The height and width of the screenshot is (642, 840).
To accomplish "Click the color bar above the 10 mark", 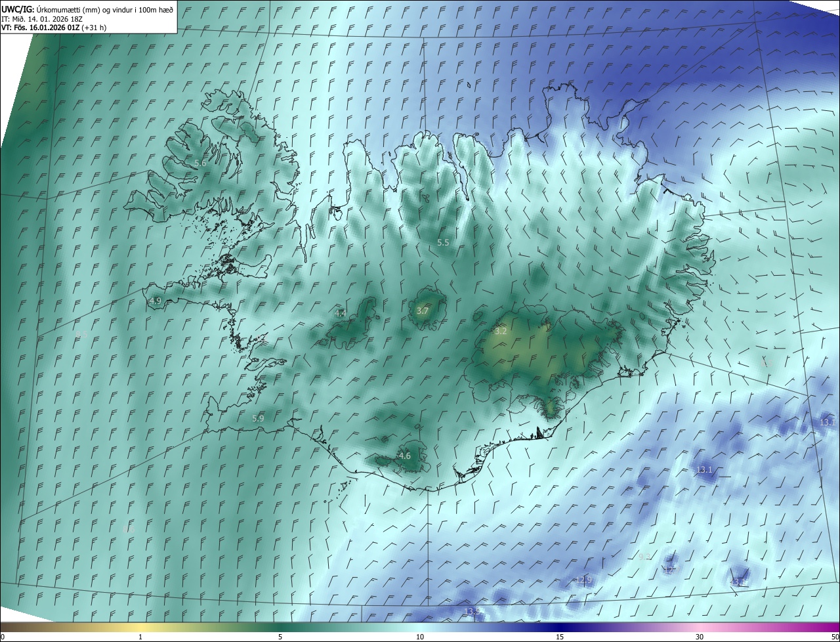I will [x=420, y=627].
